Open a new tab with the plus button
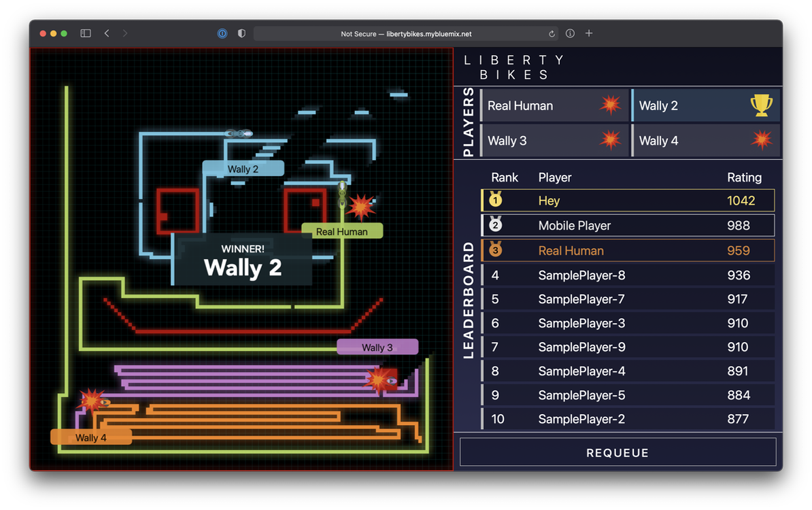Image resolution: width=812 pixels, height=510 pixels. click(589, 33)
